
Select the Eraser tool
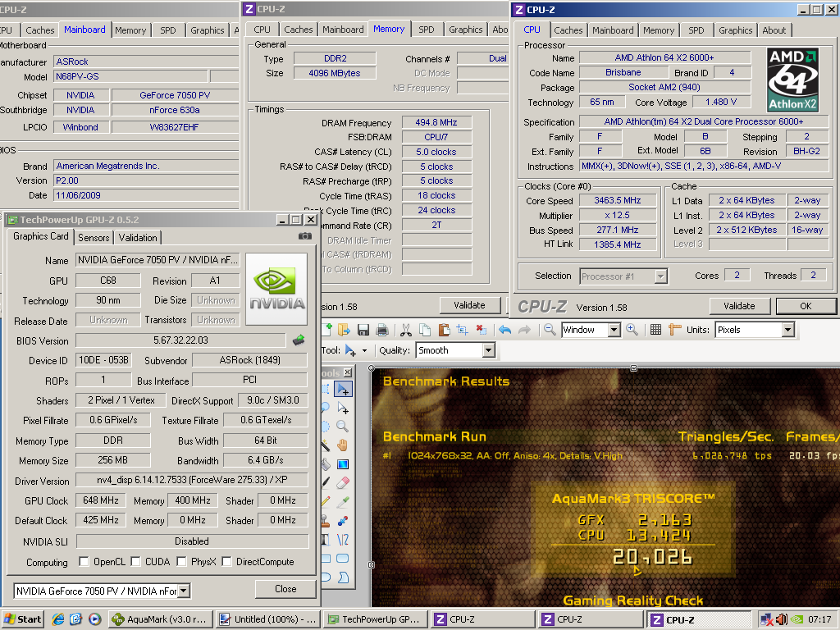[343, 482]
